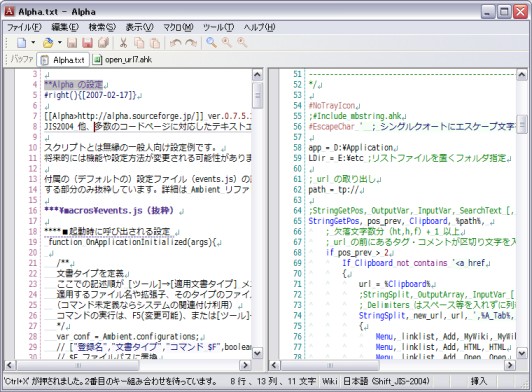Viewport: 532px width, 392px height.
Task: Click the path = tp:// line
Action: click(x=334, y=190)
